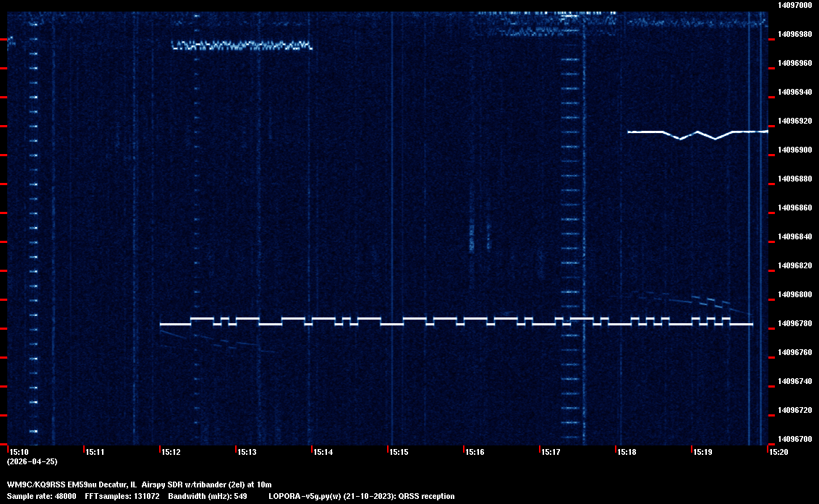Select the 15:15 time marker

pyautogui.click(x=399, y=452)
